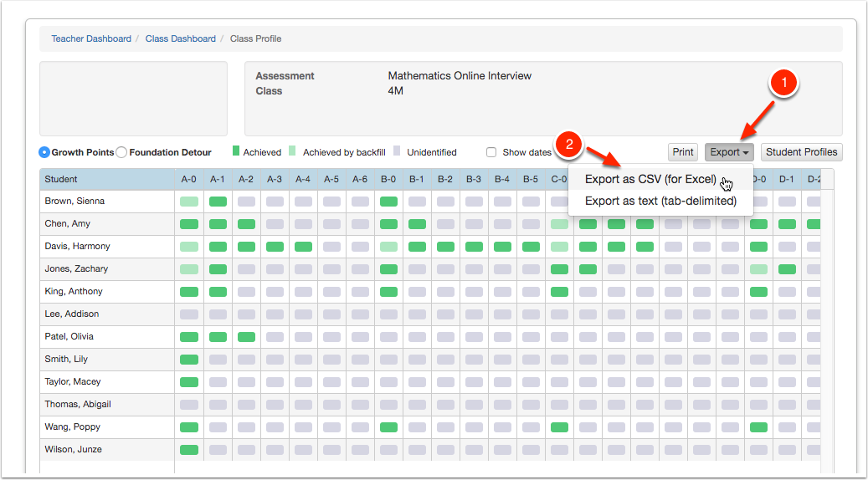The width and height of the screenshot is (868, 480).
Task: Open the Export dropdown
Action: (729, 152)
